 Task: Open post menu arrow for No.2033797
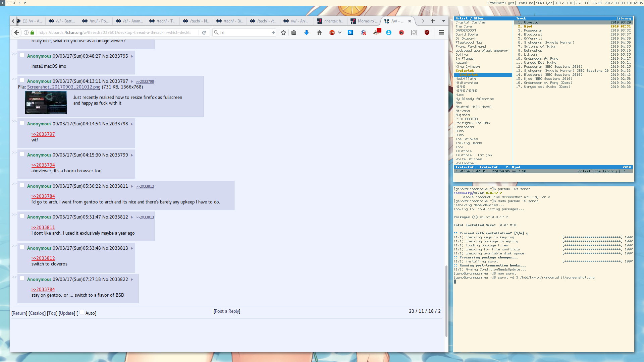coord(132,81)
